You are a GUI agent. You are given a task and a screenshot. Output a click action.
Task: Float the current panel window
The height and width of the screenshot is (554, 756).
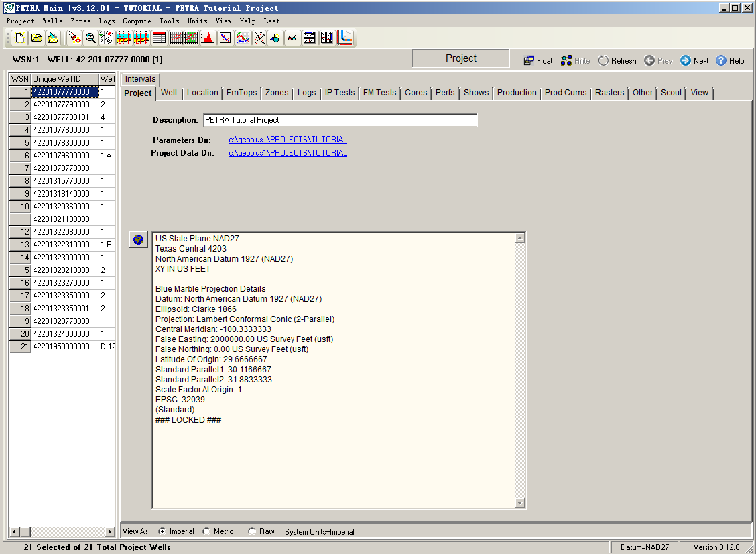click(538, 61)
